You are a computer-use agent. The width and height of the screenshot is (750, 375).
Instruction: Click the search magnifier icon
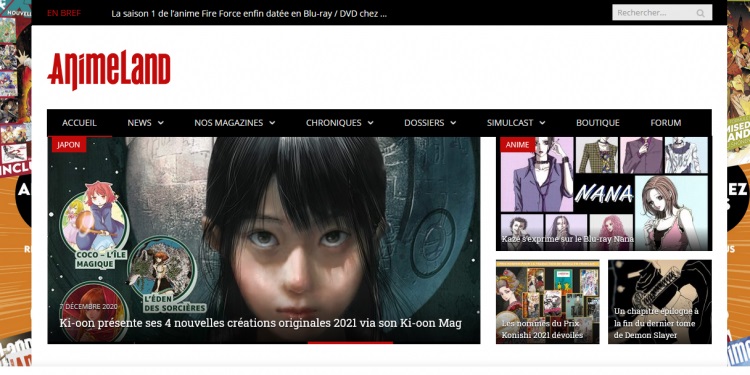pyautogui.click(x=700, y=13)
